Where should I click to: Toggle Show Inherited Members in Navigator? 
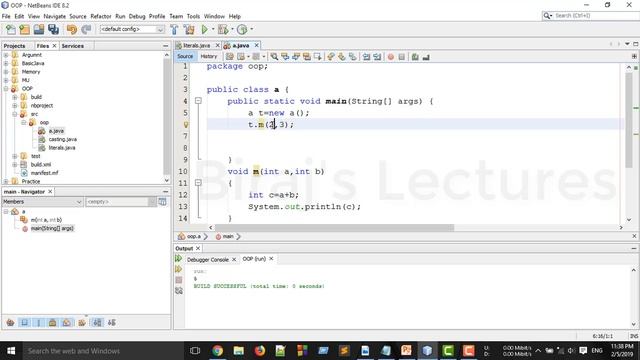point(11,322)
